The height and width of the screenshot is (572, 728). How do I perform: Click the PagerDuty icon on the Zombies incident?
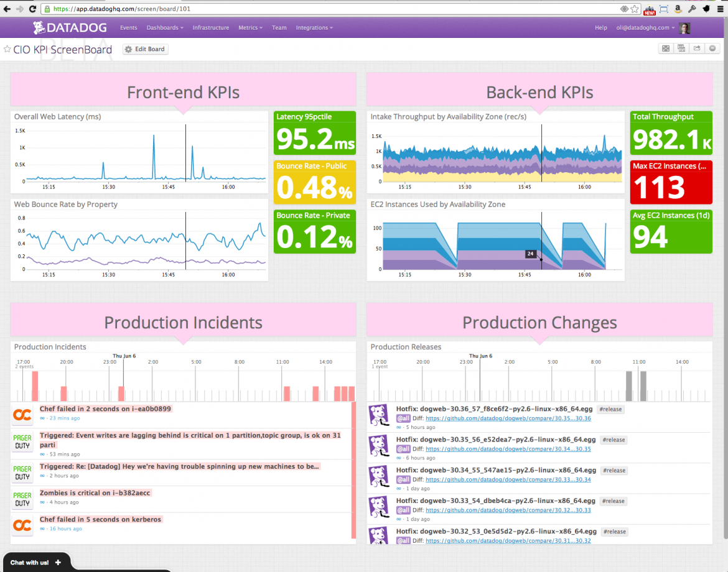click(22, 499)
